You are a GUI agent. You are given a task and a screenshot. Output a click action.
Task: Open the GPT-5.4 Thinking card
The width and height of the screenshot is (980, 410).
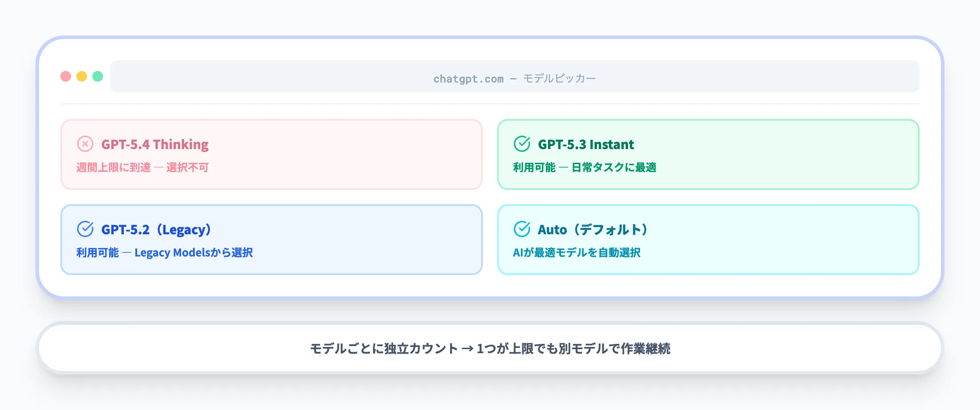click(x=271, y=154)
